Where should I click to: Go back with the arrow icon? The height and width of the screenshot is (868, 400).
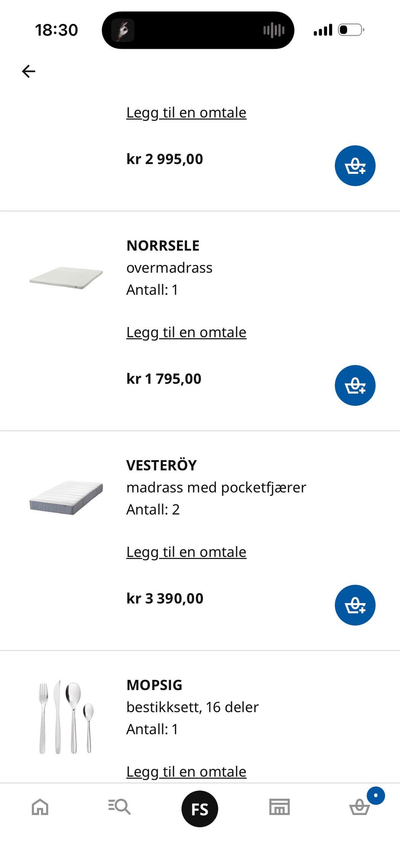(x=28, y=71)
